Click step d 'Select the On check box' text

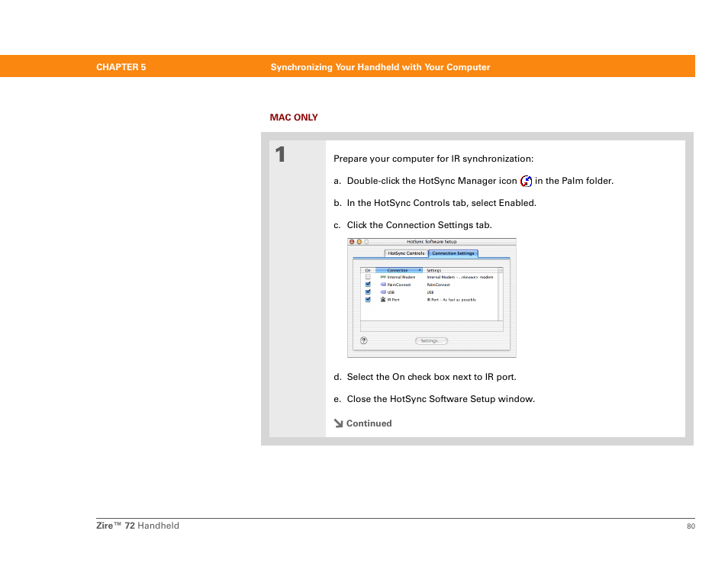pos(431,377)
